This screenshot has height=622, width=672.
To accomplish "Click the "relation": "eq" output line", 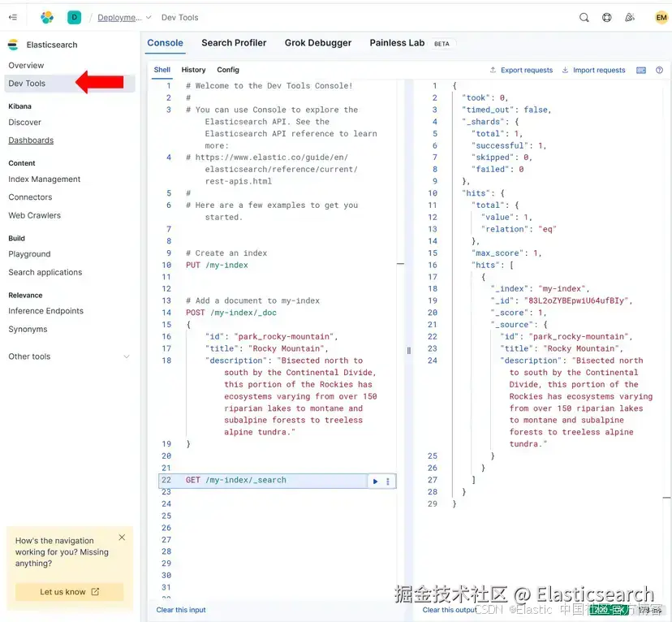I will [x=518, y=229].
